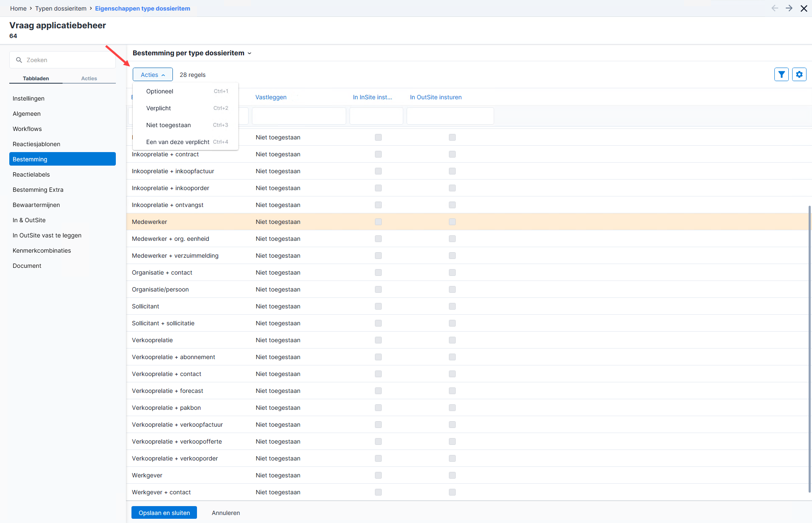Viewport: 812px width, 523px height.
Task: Close the properties window with X
Action: tap(804, 8)
